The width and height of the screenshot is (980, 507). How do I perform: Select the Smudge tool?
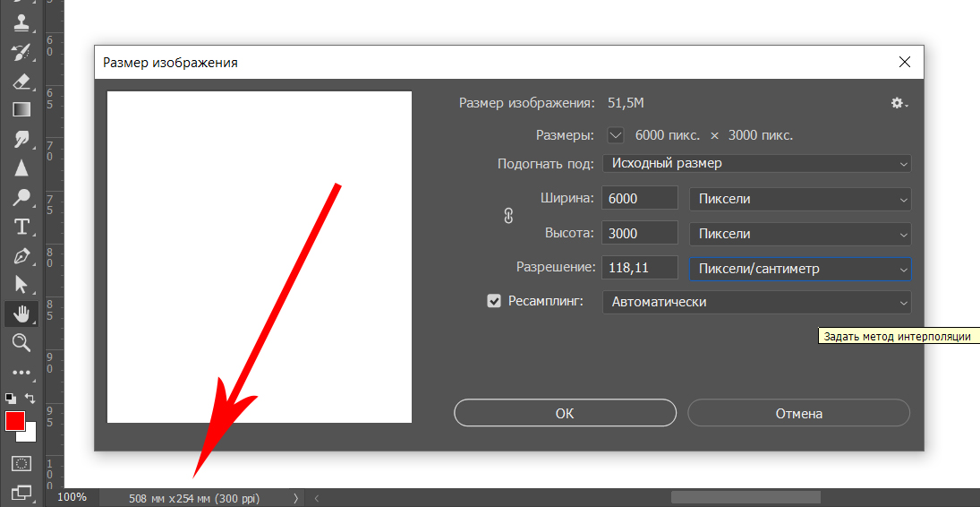(21, 139)
